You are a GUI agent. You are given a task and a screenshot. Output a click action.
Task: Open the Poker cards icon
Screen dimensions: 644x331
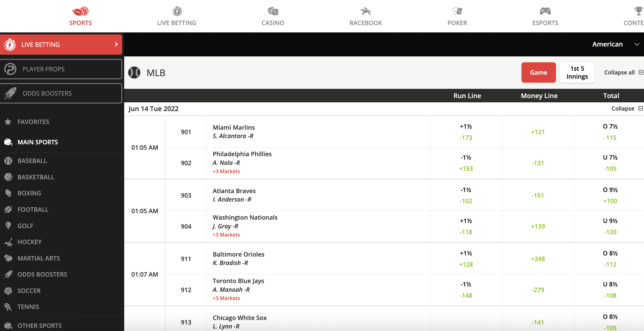click(457, 11)
